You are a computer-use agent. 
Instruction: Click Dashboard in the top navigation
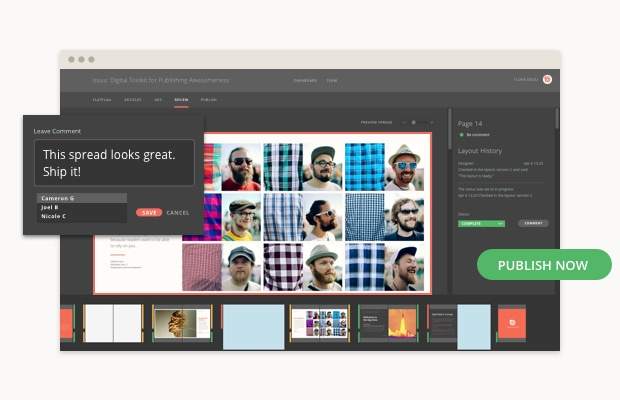pos(304,79)
